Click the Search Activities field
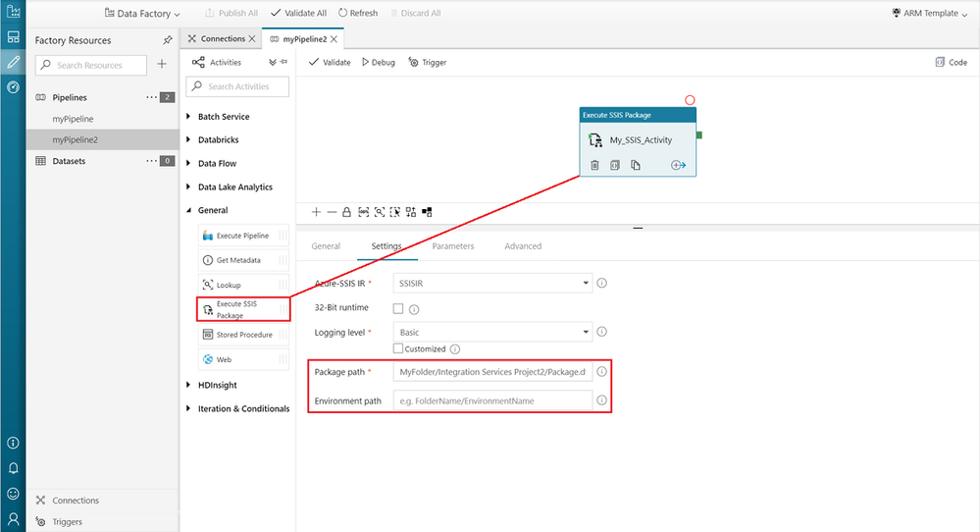The height and width of the screenshot is (532, 980). [x=237, y=86]
